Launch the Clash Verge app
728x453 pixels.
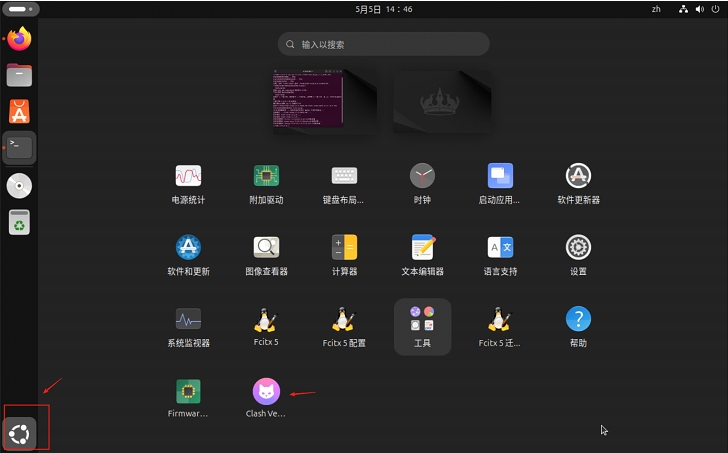pyautogui.click(x=266, y=391)
